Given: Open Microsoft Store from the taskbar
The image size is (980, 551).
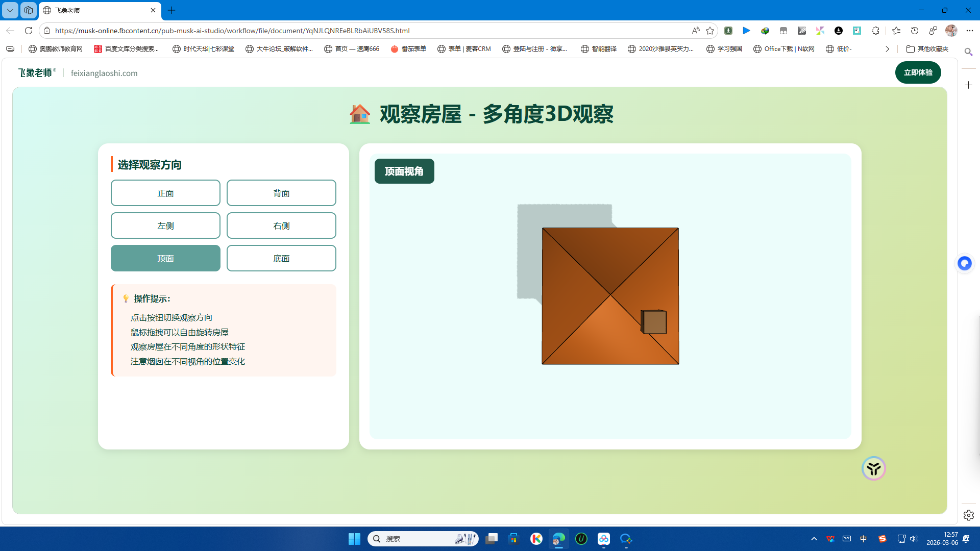Looking at the screenshot, I should [514, 539].
